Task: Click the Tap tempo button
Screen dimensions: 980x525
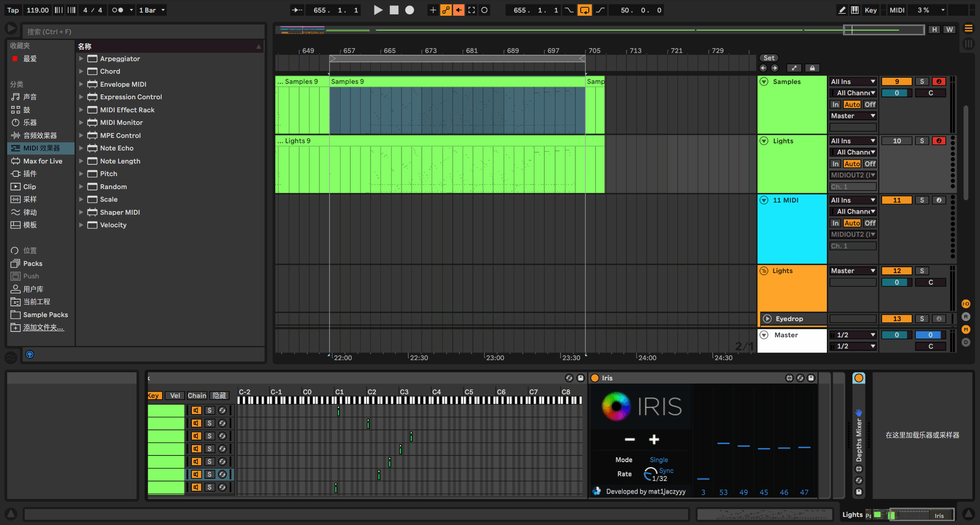Action: click(x=13, y=10)
